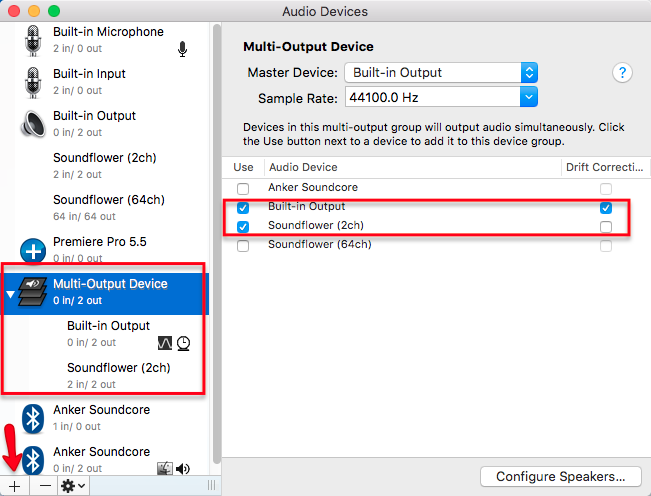Select Anker Soundcore 0 in/ 2 out entry
Viewport: 651px width, 496px height.
click(105, 459)
